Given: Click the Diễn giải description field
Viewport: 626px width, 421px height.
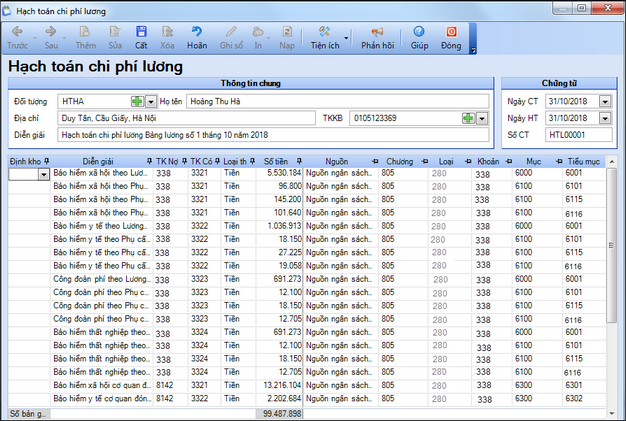Looking at the screenshot, I should tap(273, 135).
